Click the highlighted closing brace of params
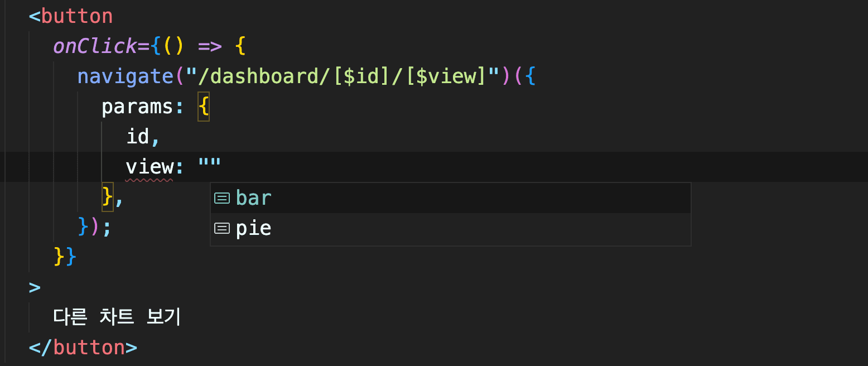 pyautogui.click(x=108, y=196)
